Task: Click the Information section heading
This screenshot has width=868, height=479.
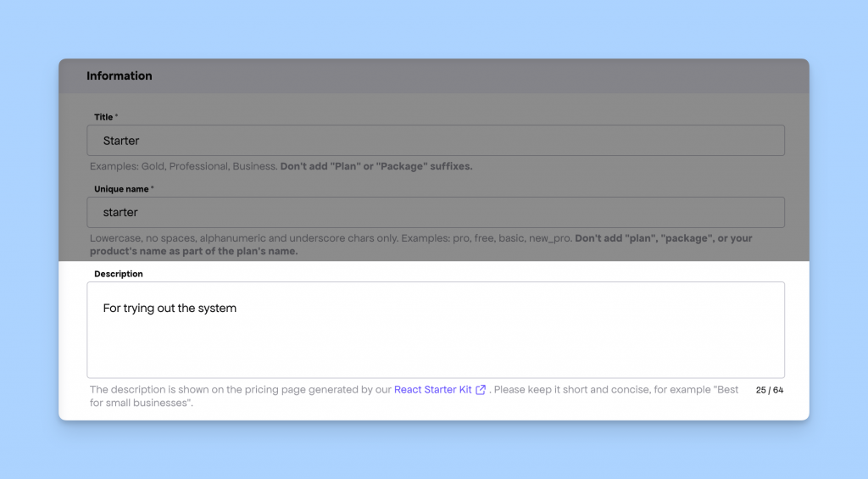Action: 119,75
